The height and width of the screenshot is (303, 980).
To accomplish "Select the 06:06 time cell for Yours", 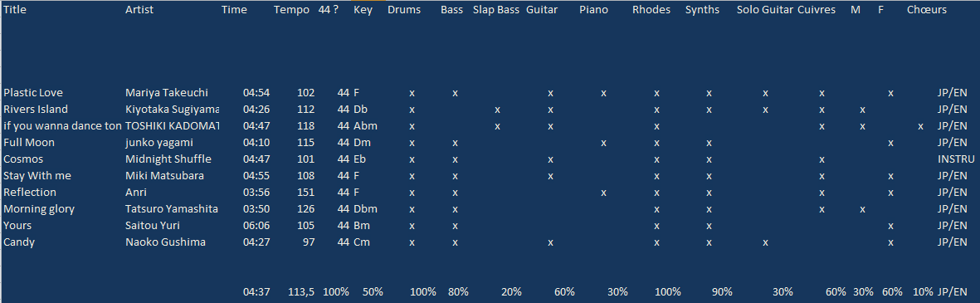I will point(256,226).
